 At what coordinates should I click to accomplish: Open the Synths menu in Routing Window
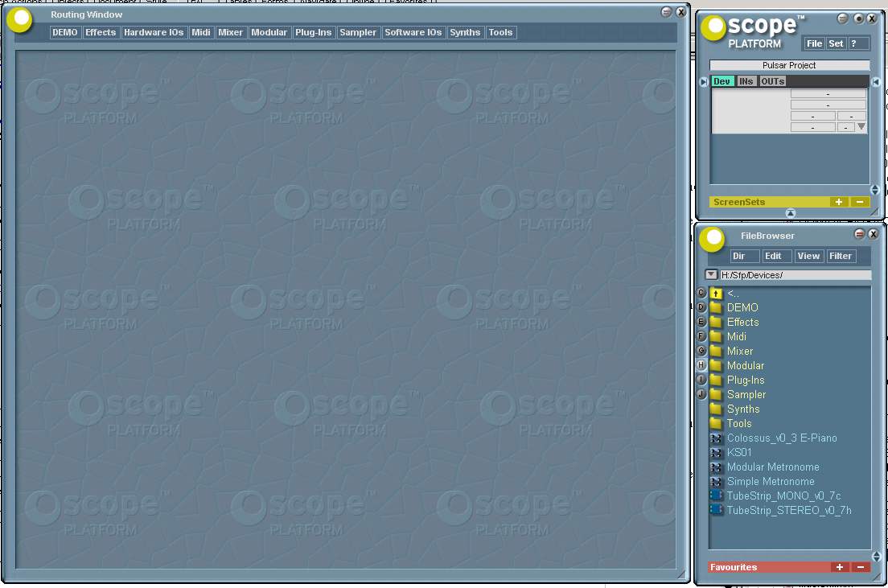(465, 32)
